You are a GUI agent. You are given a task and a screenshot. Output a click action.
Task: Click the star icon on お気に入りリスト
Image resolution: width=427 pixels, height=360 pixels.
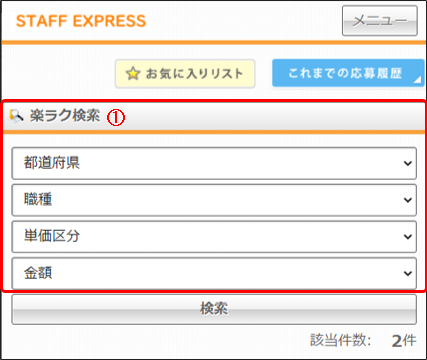click(x=133, y=74)
